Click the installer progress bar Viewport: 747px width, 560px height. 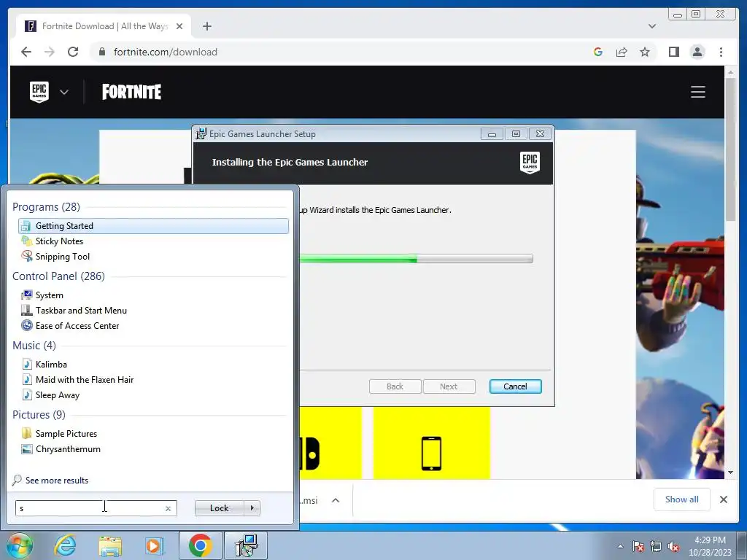pyautogui.click(x=415, y=259)
